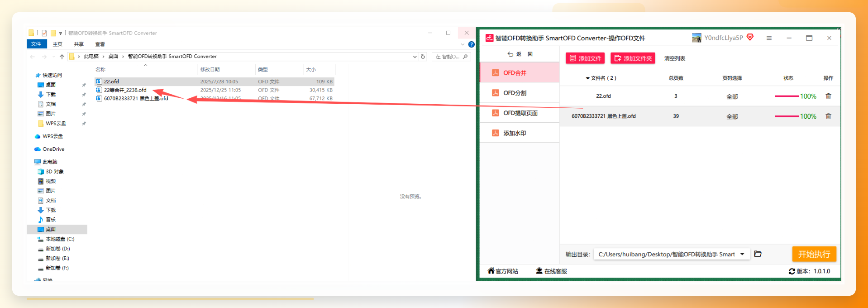Switch to the 共享 ribbon tab

[79, 44]
